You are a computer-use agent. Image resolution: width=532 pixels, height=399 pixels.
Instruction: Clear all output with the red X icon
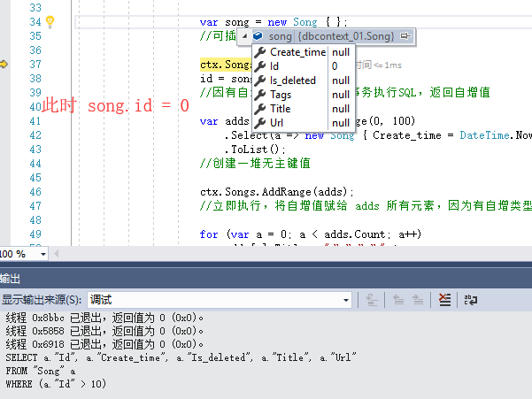pyautogui.click(x=444, y=300)
